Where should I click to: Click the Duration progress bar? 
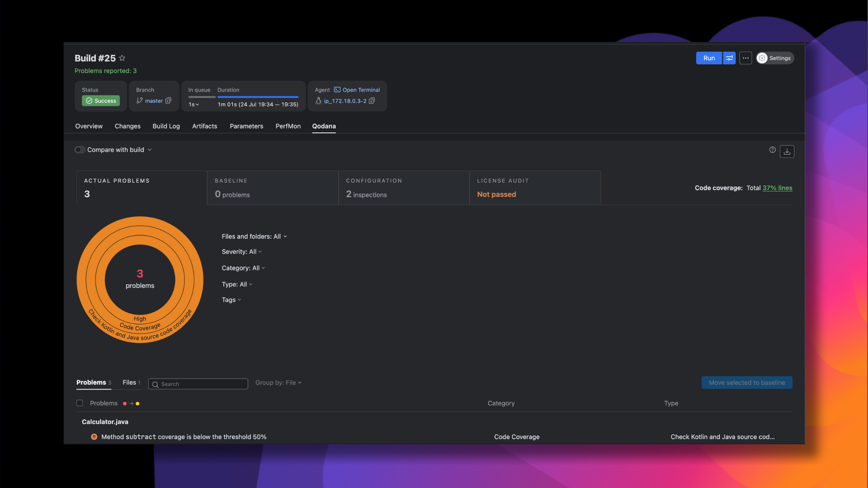258,97
